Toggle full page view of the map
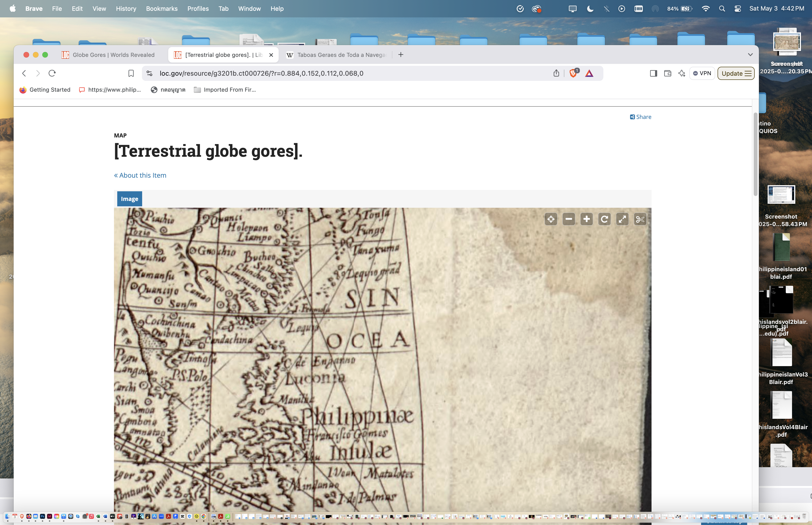812x525 pixels. click(x=622, y=219)
